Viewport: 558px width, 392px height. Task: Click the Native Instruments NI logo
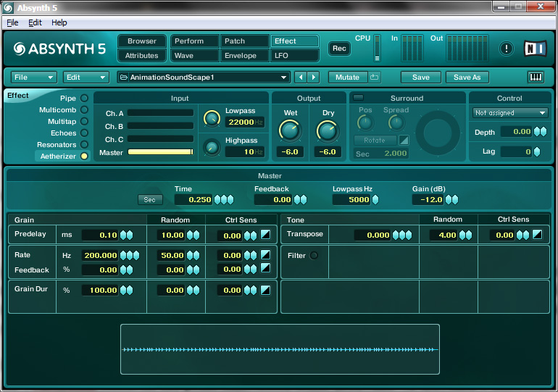point(535,49)
